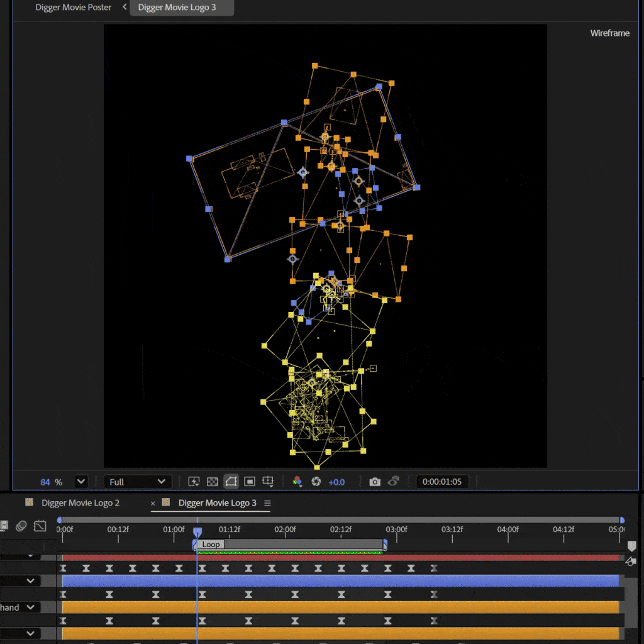This screenshot has height=644, width=644.
Task: Toggle the Region of Interest button
Action: click(249, 481)
